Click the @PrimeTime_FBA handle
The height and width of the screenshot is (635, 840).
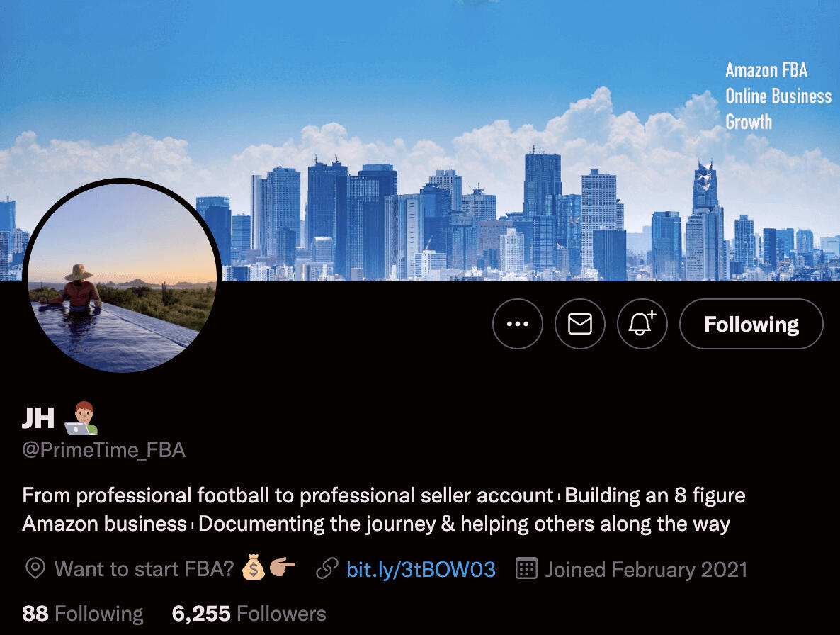click(103, 449)
